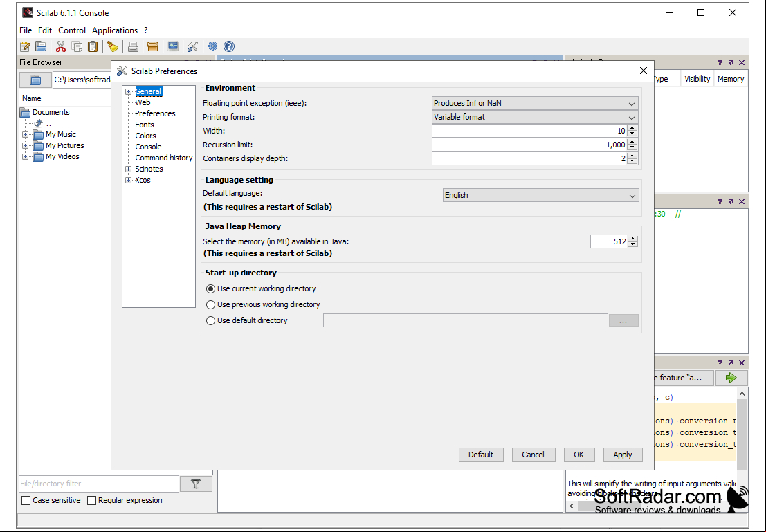Close the Scilab Preferences dialog

pos(644,71)
